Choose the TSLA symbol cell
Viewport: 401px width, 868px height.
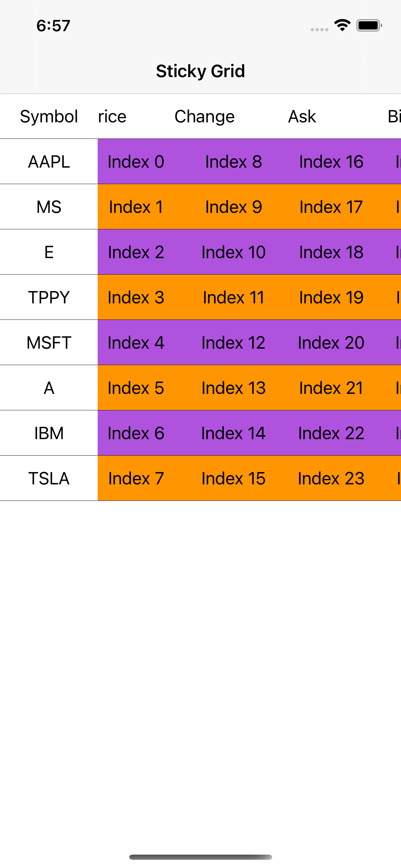coord(49,478)
